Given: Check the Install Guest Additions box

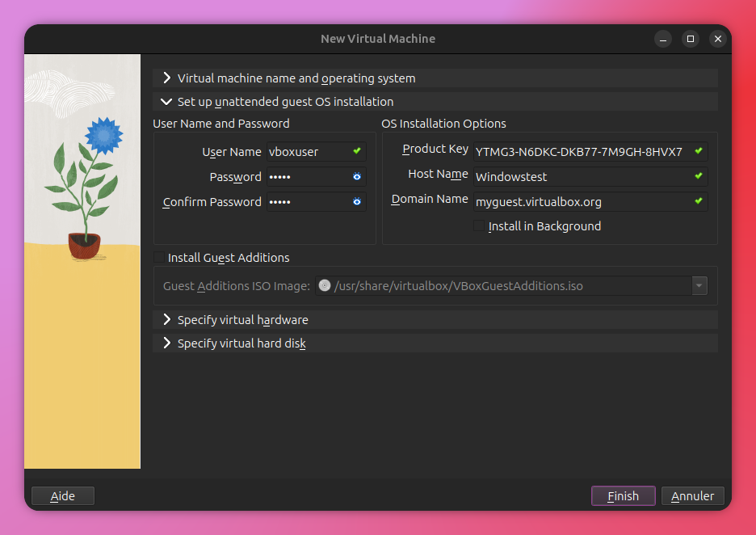Looking at the screenshot, I should (x=159, y=258).
